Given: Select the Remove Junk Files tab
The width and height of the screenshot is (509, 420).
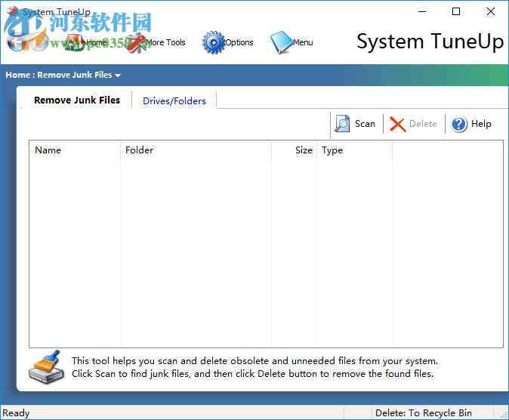Looking at the screenshot, I should point(77,100).
